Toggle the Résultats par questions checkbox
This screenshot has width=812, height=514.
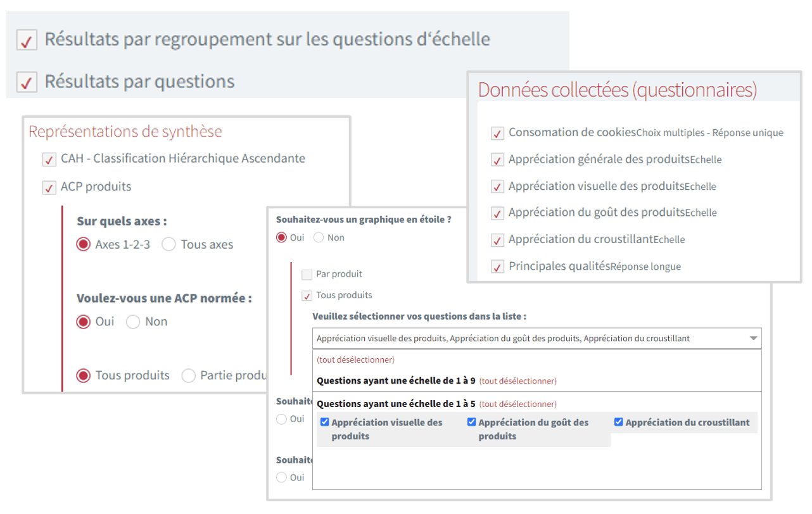tap(27, 82)
